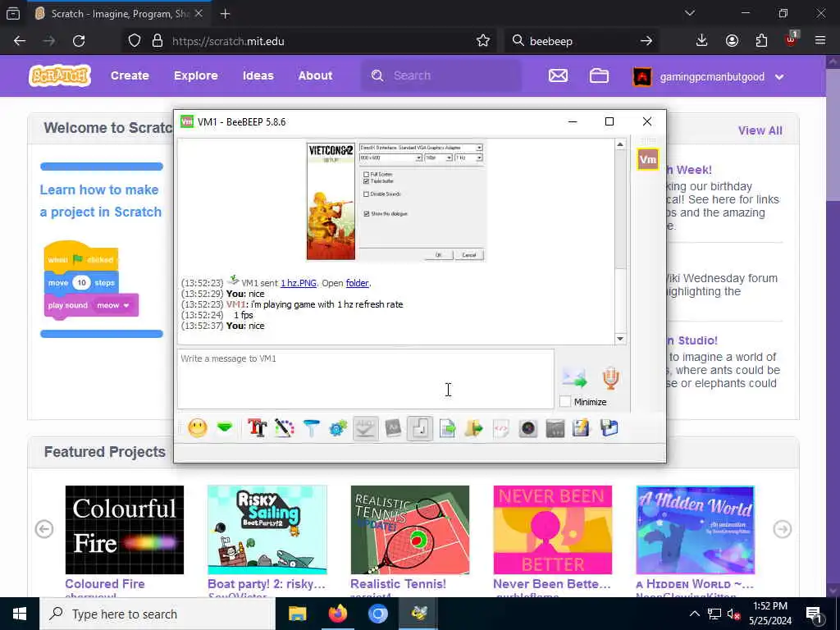Open Learn how to make a project link
Image resolution: width=840 pixels, height=630 pixels.
pos(100,201)
